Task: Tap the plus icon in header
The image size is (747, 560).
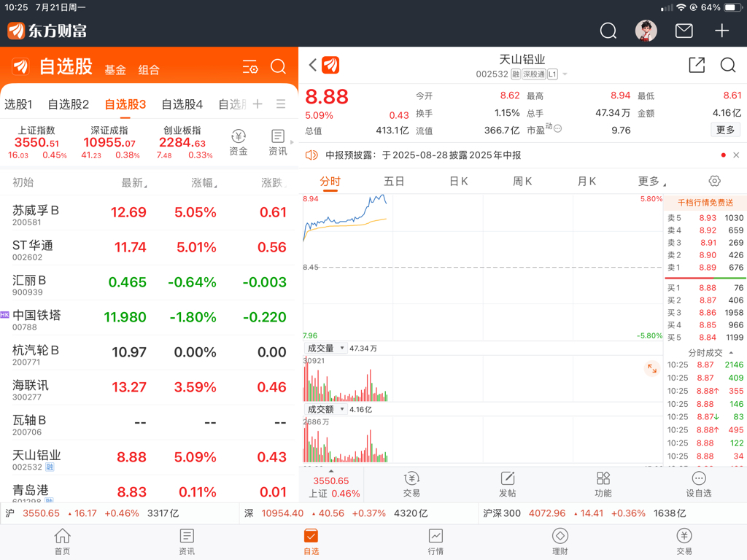Action: tap(721, 31)
